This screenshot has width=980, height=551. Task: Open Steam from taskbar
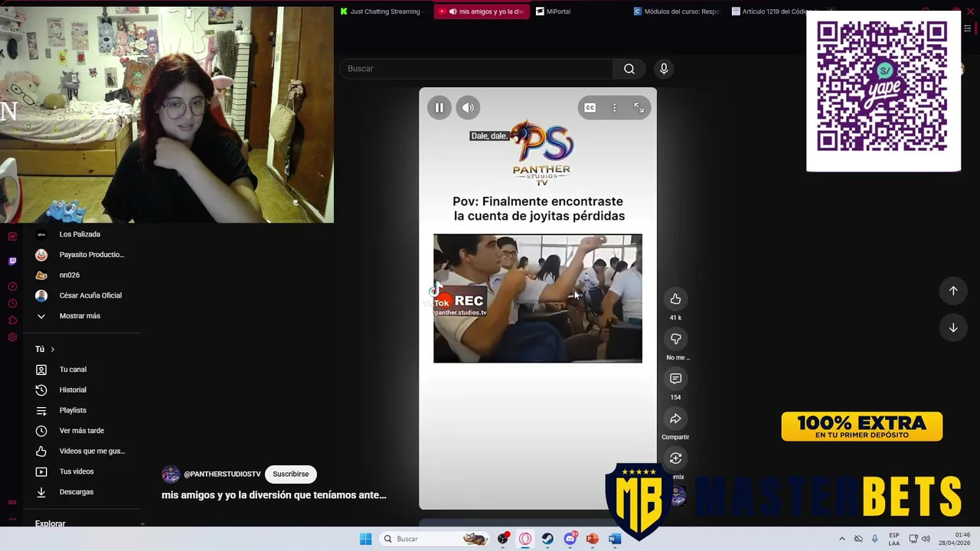coord(547,539)
